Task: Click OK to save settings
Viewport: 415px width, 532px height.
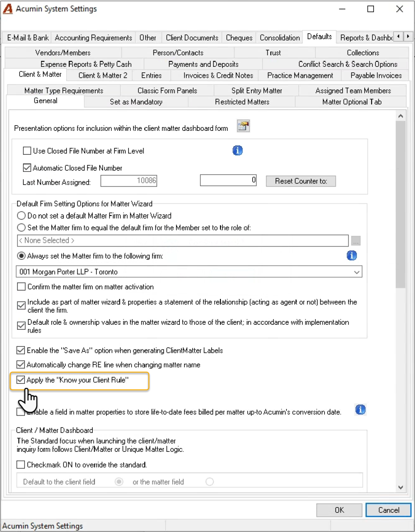Action: tap(339, 510)
